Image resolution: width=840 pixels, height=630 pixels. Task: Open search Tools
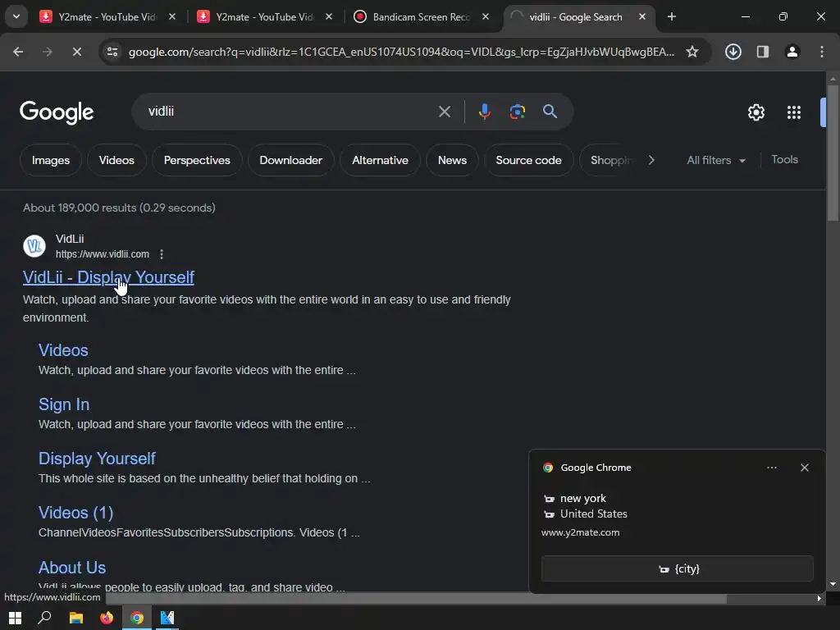784,160
